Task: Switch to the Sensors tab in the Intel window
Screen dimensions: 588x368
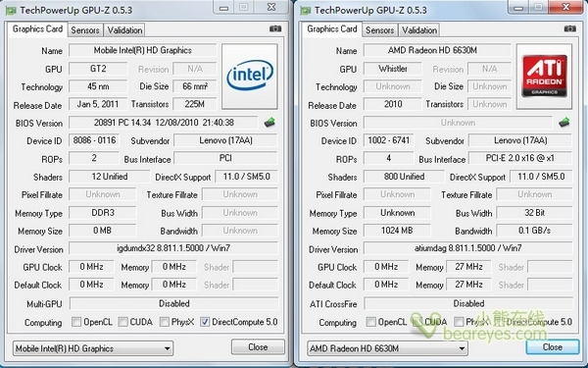Action: click(x=85, y=30)
